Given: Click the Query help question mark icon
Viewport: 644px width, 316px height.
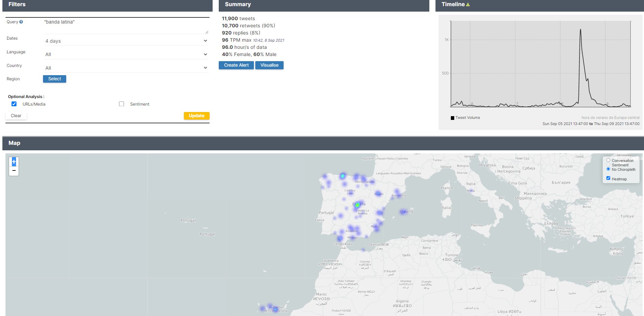Looking at the screenshot, I should coord(21,22).
